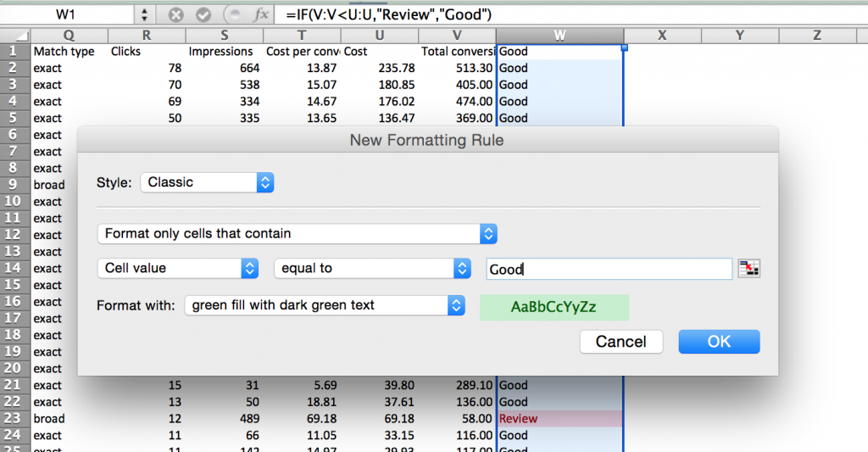
Task: Select column U header
Action: click(x=380, y=36)
